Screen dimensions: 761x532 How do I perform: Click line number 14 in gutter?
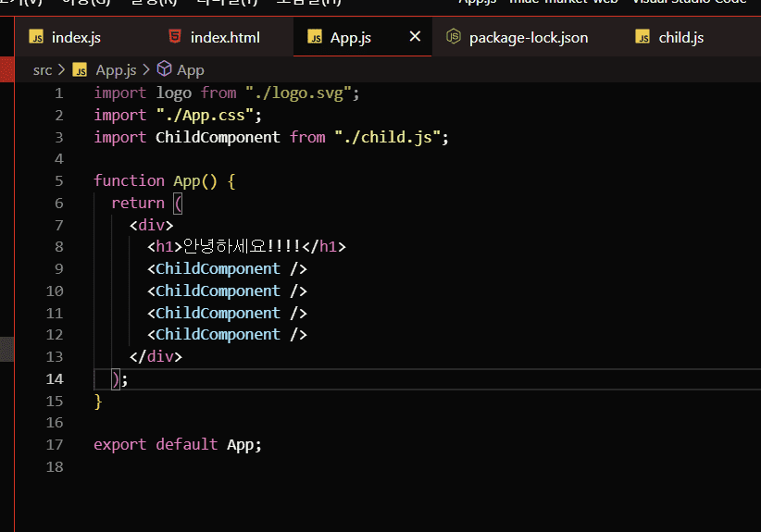[55, 378]
